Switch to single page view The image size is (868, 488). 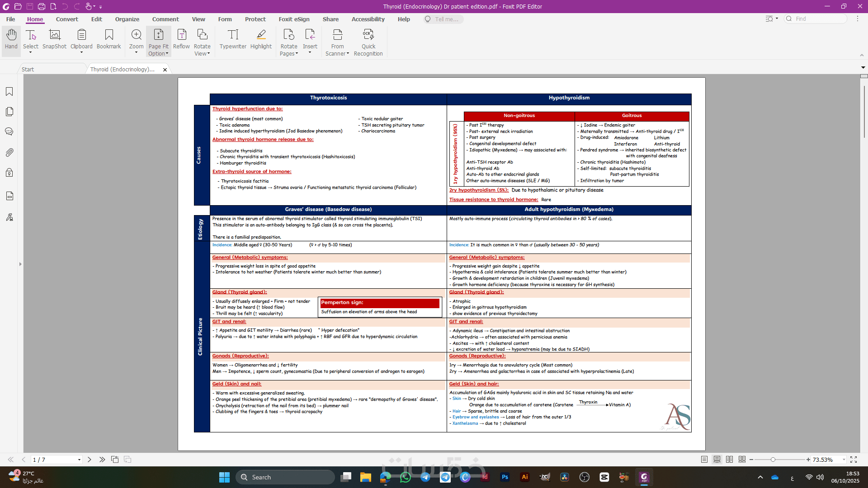[704, 460]
